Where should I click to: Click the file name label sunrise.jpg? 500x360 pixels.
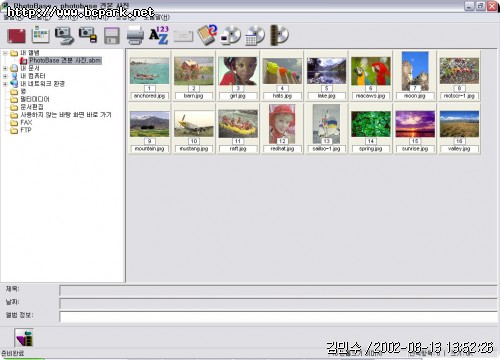[415, 149]
